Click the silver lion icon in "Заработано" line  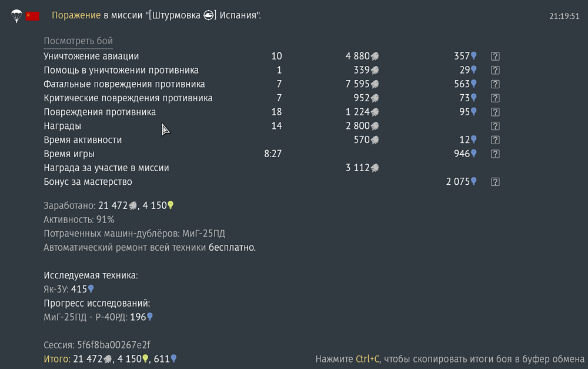click(x=133, y=205)
